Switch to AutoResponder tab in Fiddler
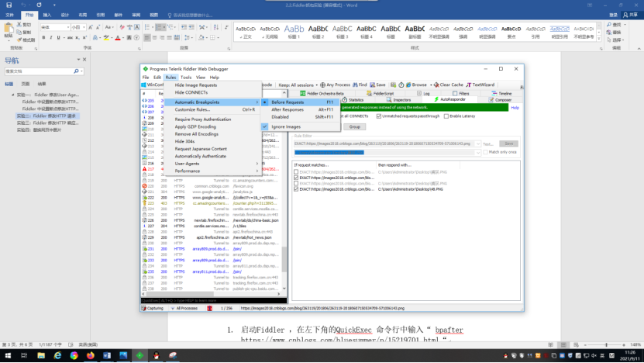The image size is (644, 363). pyautogui.click(x=449, y=99)
